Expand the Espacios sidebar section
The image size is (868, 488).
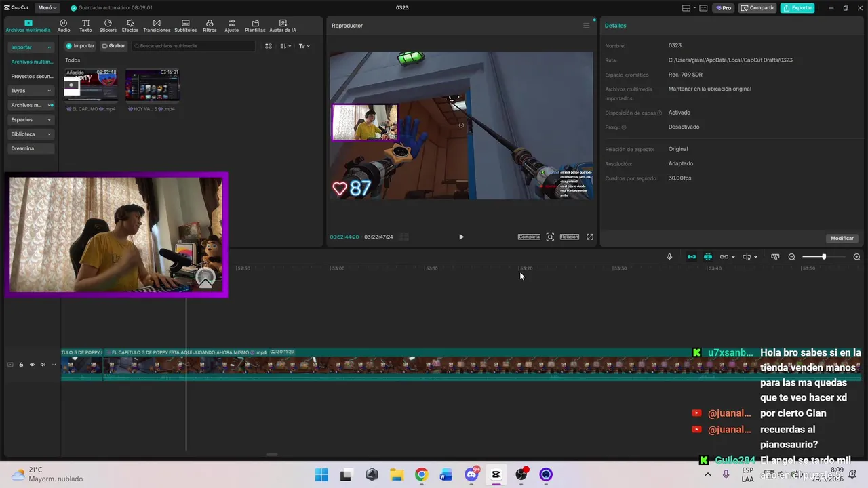tap(31, 120)
